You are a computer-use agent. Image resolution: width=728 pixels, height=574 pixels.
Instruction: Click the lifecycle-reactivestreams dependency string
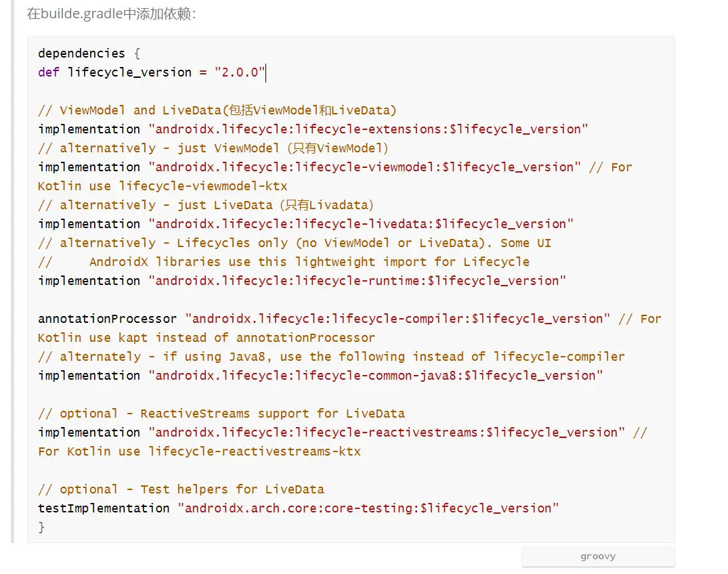click(386, 433)
